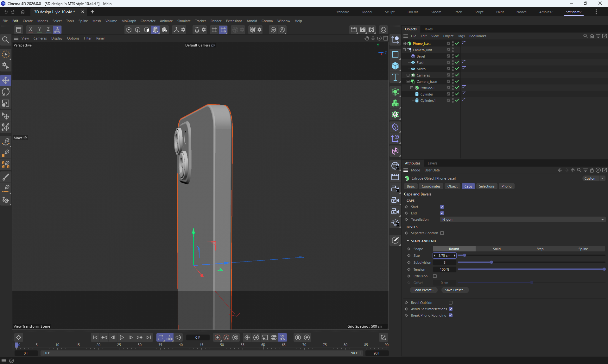Expand the Cameras object in the tree
The image size is (608, 364).
pyautogui.click(x=408, y=75)
